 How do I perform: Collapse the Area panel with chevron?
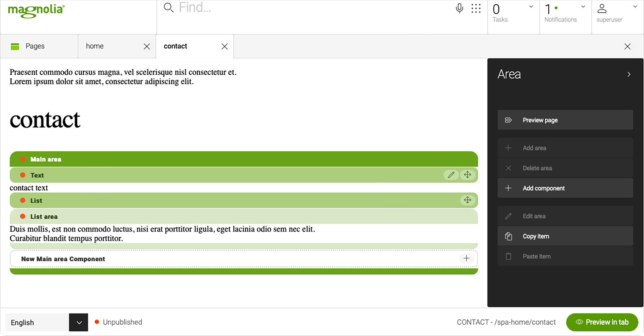pos(629,74)
